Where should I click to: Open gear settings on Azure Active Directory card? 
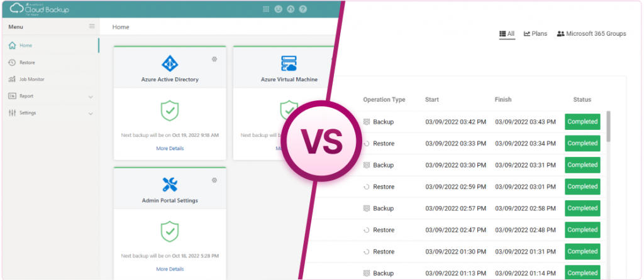[214, 59]
